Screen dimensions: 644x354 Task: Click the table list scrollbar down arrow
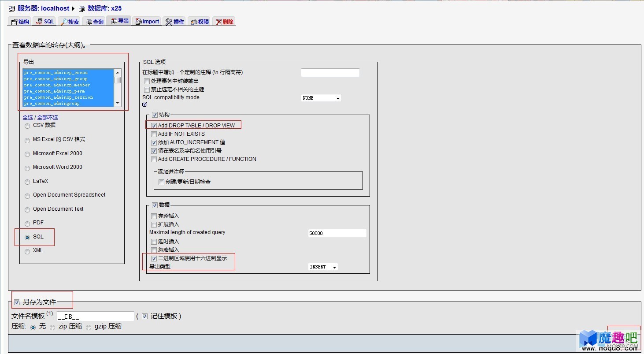pyautogui.click(x=118, y=103)
